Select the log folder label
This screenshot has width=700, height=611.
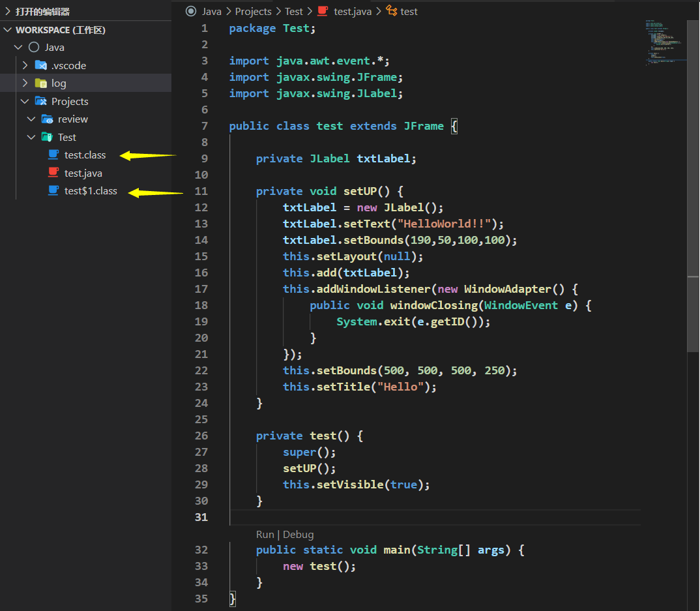tap(59, 83)
